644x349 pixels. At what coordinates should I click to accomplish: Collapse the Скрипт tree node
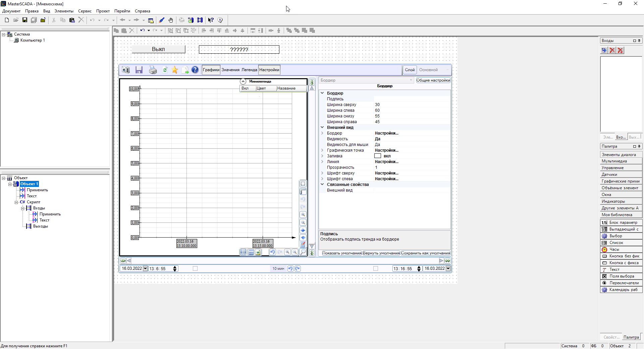coord(16,202)
